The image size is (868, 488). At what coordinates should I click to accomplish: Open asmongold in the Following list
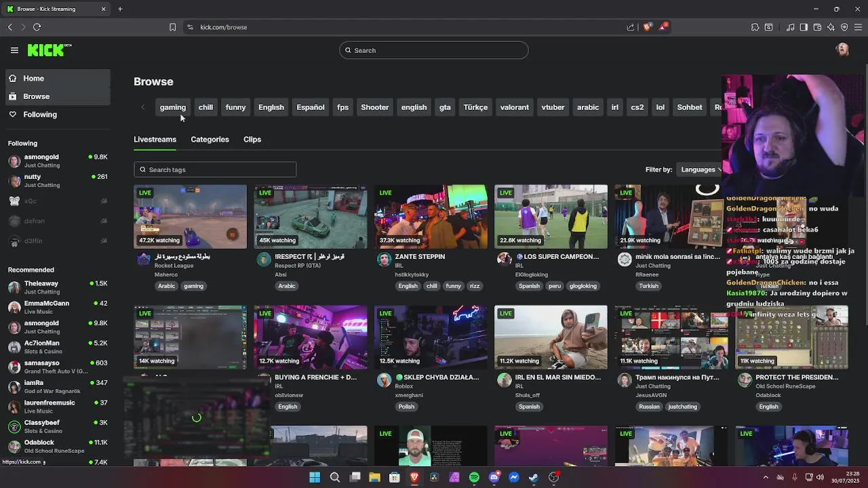pos(58,161)
